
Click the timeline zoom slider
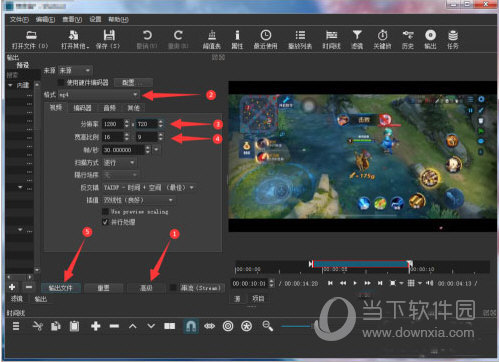(x=297, y=326)
